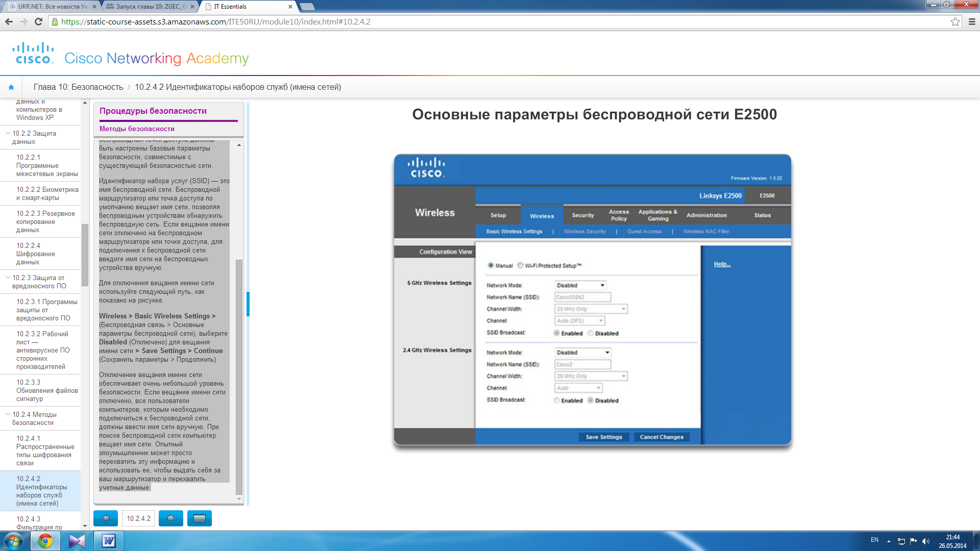Open Wireless MAC Filter sub-tab

[706, 232]
